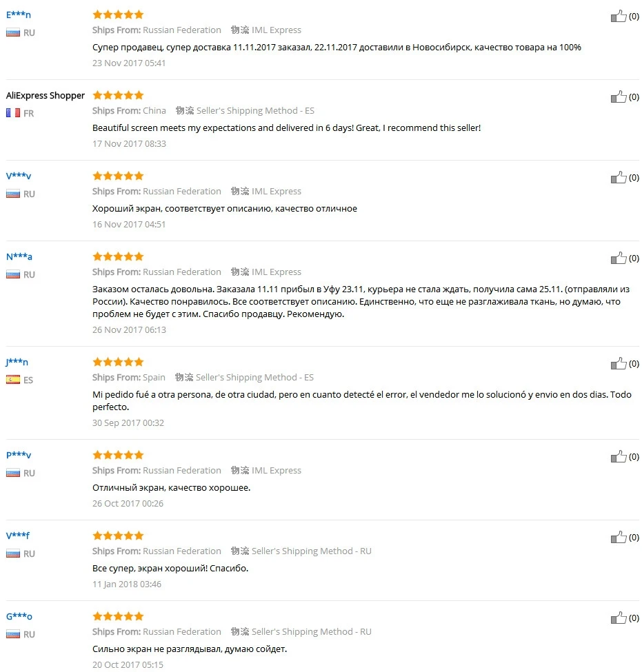Click the username J***n
This screenshot has width=642, height=672.
coord(17,362)
